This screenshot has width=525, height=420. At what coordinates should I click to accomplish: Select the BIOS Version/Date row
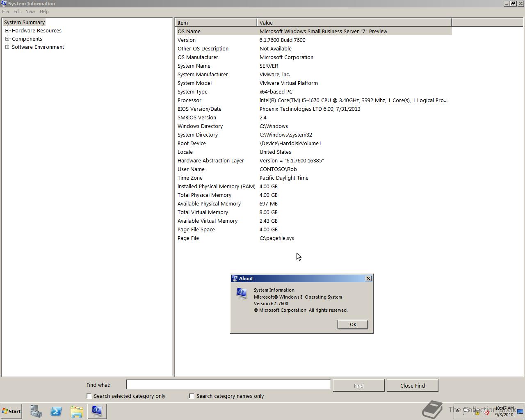314,109
